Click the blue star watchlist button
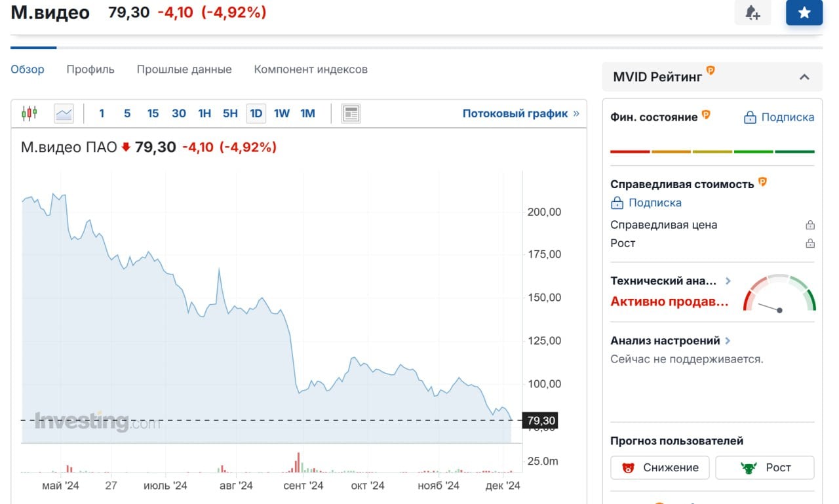 [804, 12]
